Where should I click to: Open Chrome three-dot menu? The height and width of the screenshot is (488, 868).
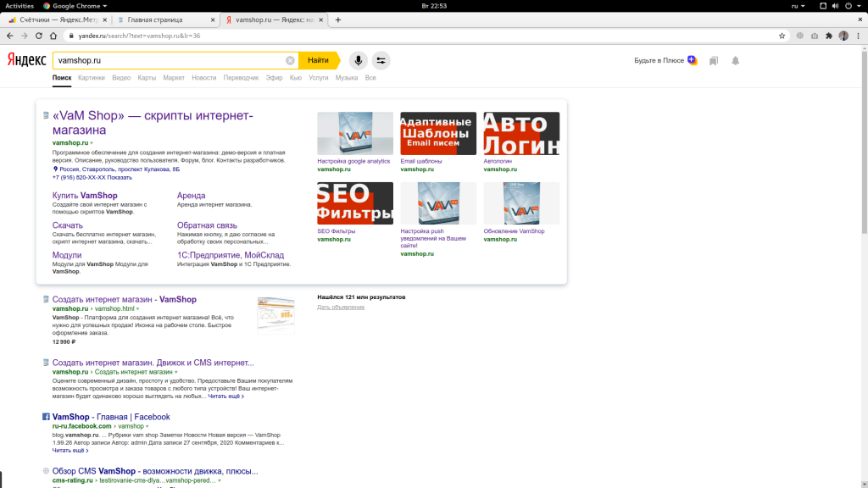click(858, 36)
